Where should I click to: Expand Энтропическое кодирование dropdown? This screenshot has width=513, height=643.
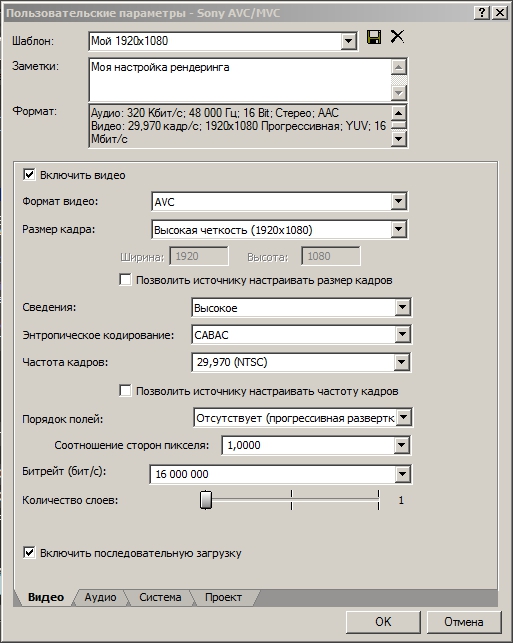pyautogui.click(x=402, y=335)
